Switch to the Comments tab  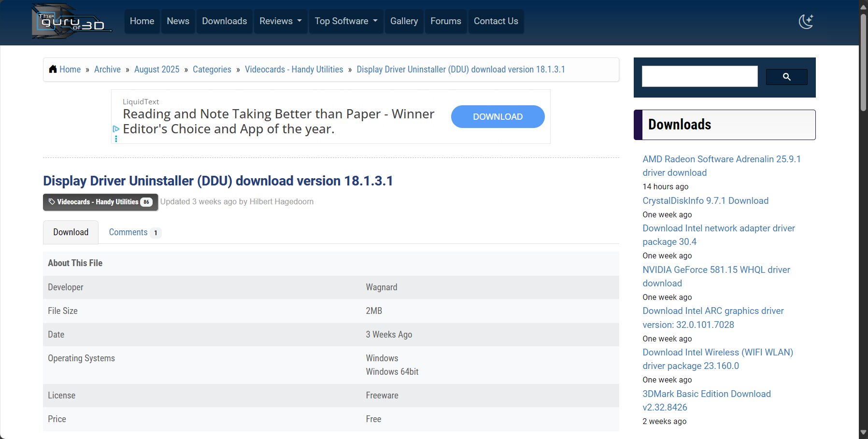pyautogui.click(x=128, y=232)
